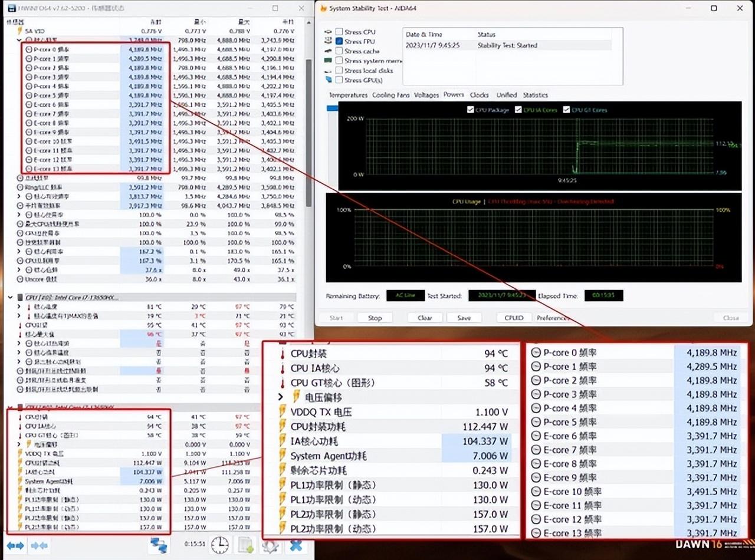755x560 pixels.
Task: Open the Cooling Fans tab
Action: pyautogui.click(x=390, y=95)
